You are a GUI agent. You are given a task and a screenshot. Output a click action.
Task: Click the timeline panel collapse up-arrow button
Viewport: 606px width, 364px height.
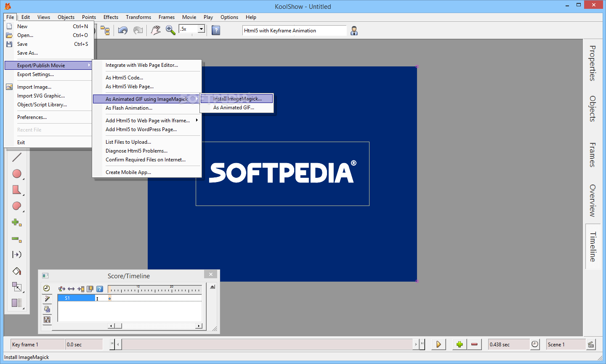213,287
